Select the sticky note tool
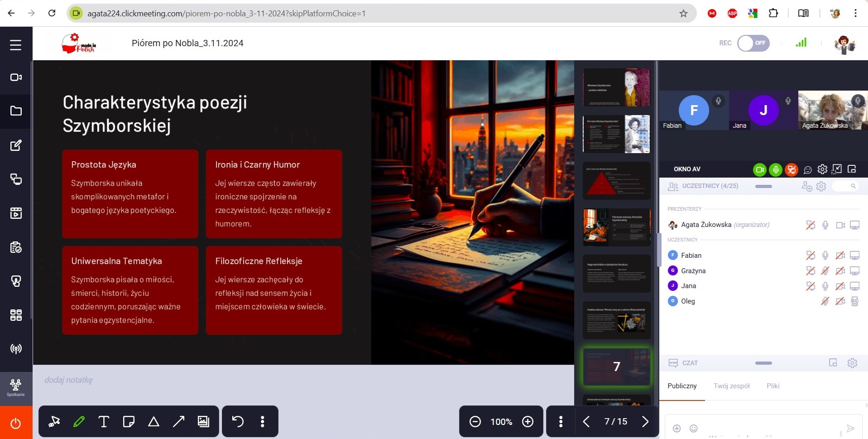 point(129,422)
